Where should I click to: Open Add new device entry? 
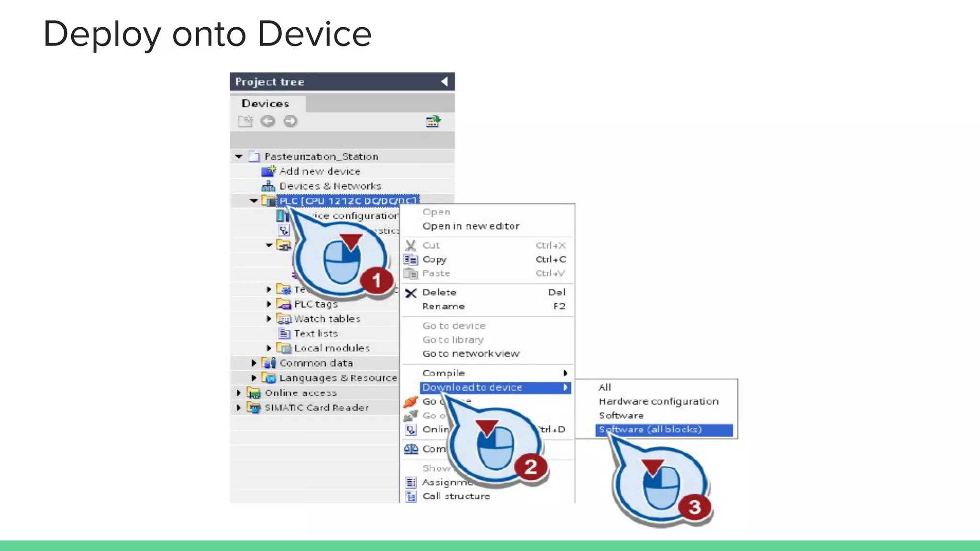click(x=320, y=171)
